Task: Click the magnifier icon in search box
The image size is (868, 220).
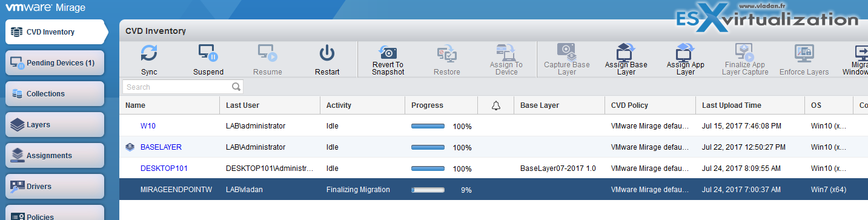Action: click(236, 87)
